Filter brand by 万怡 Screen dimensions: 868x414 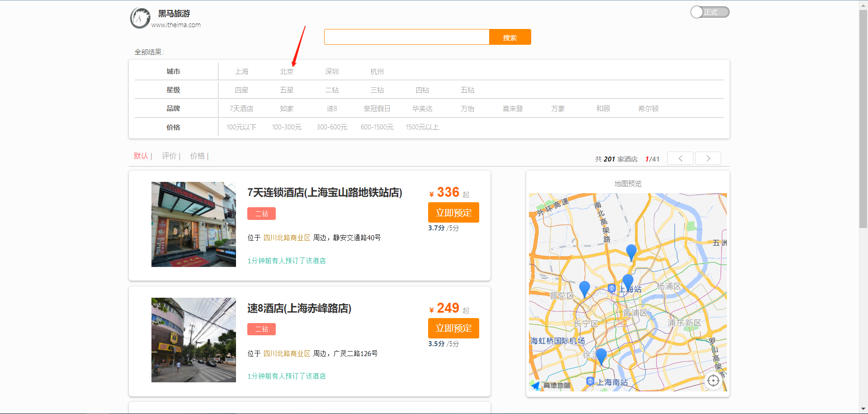pyautogui.click(x=467, y=109)
